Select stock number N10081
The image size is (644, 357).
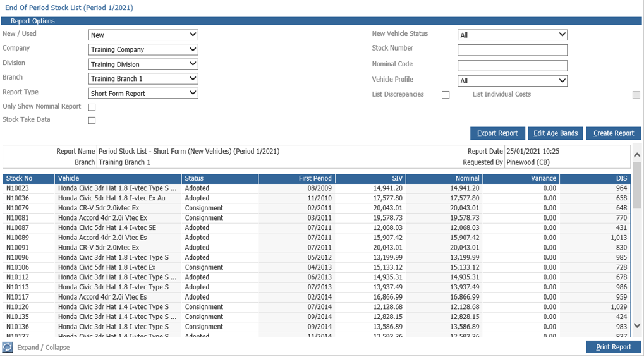coord(18,218)
